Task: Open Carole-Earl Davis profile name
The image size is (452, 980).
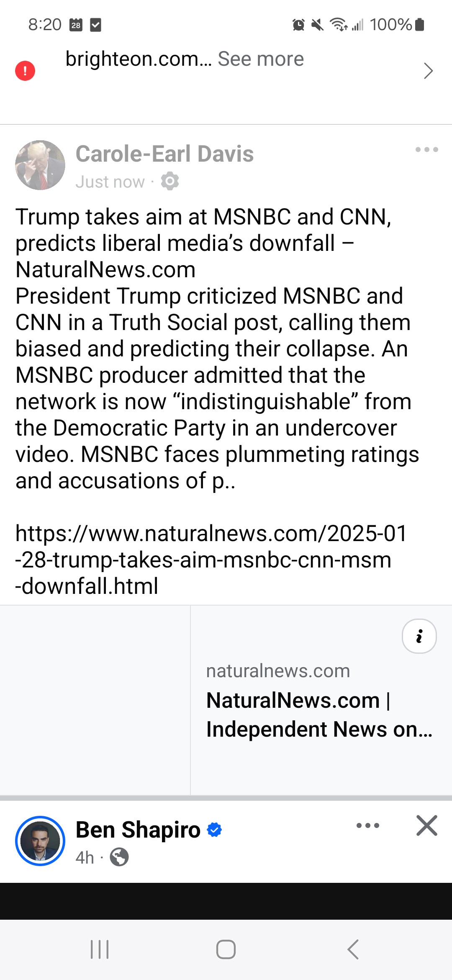Action: pyautogui.click(x=164, y=154)
